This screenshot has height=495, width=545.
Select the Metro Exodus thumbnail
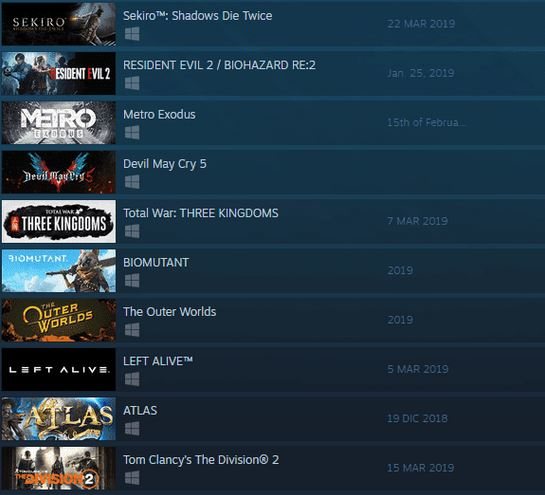tap(58, 123)
